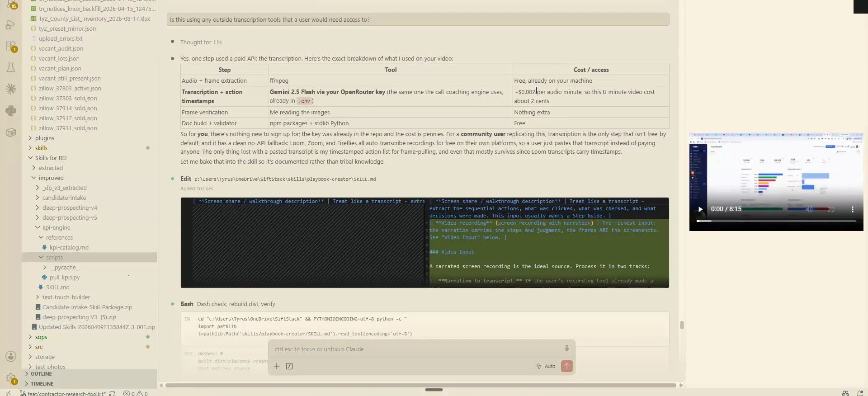Open the Extensions view with badge
The width and height of the screenshot is (868, 396).
pos(11,46)
